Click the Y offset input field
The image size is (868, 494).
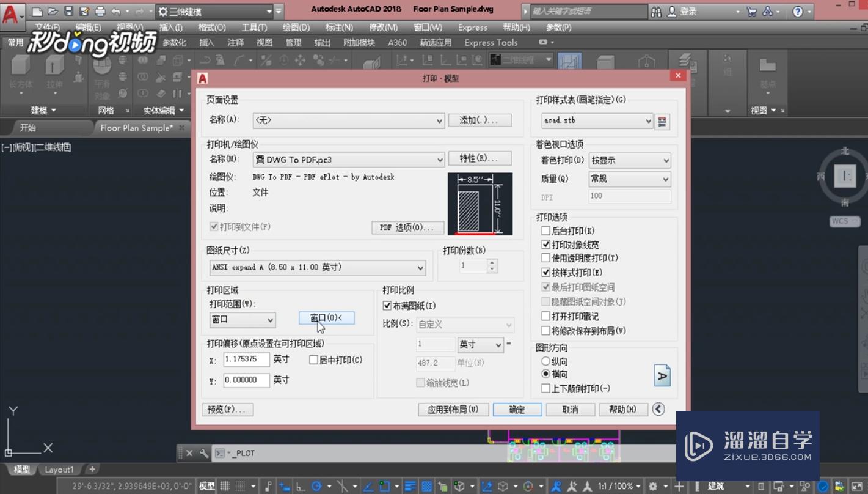[x=247, y=380]
